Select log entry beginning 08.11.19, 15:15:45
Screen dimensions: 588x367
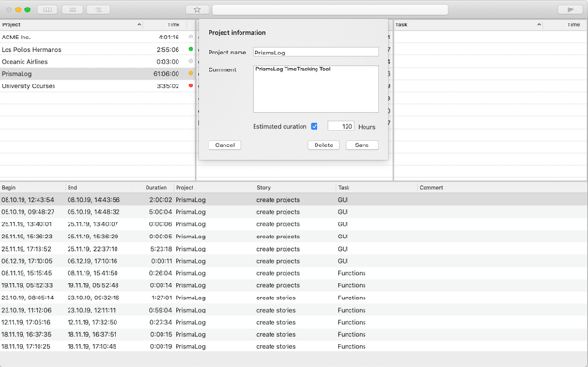[x=294, y=273]
